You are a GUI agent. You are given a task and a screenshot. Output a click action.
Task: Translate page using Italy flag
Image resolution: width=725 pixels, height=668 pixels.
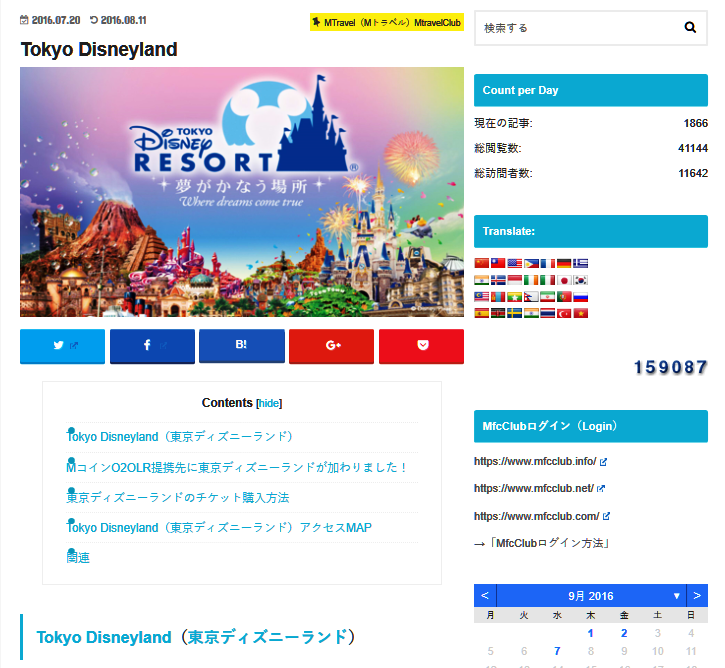[547, 280]
